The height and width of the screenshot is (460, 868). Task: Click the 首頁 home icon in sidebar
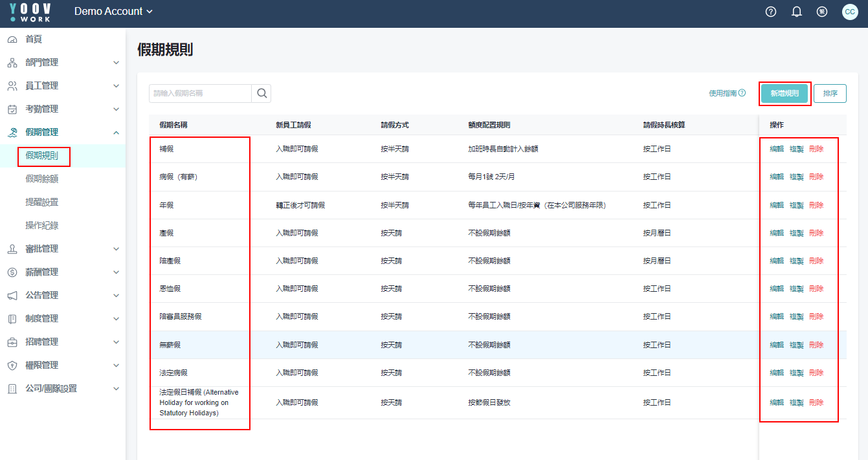click(x=12, y=39)
